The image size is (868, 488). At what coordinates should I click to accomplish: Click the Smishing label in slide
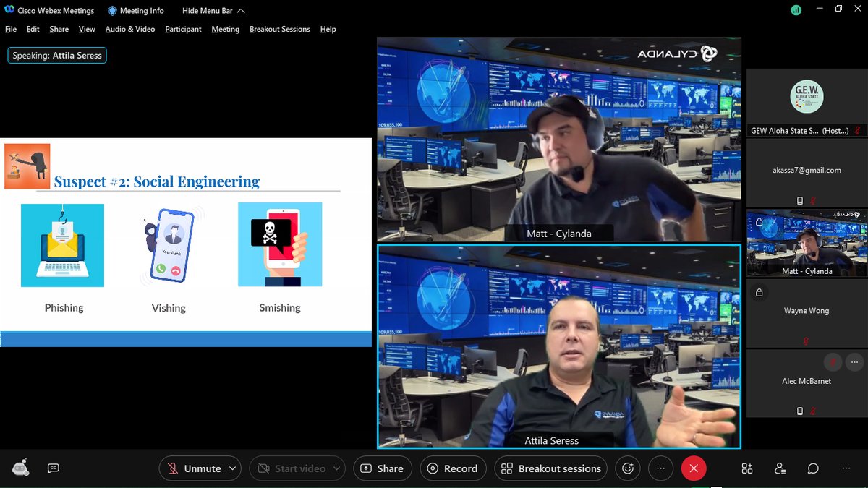coord(280,308)
